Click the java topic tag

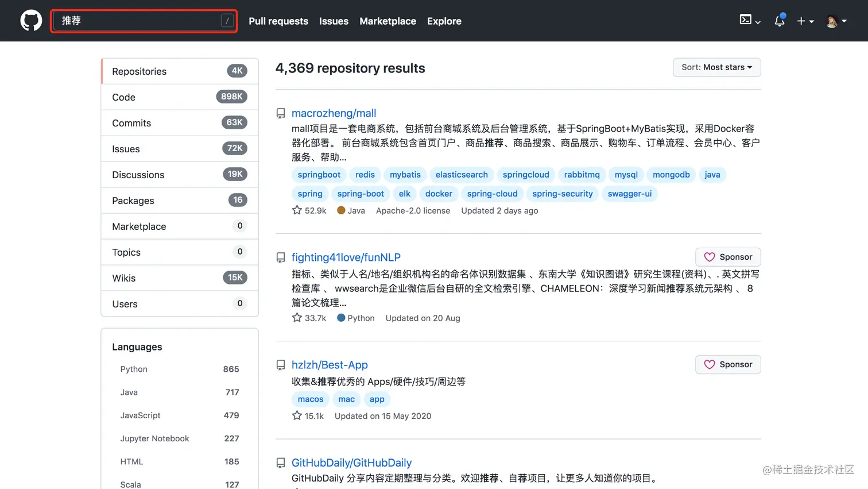(712, 175)
